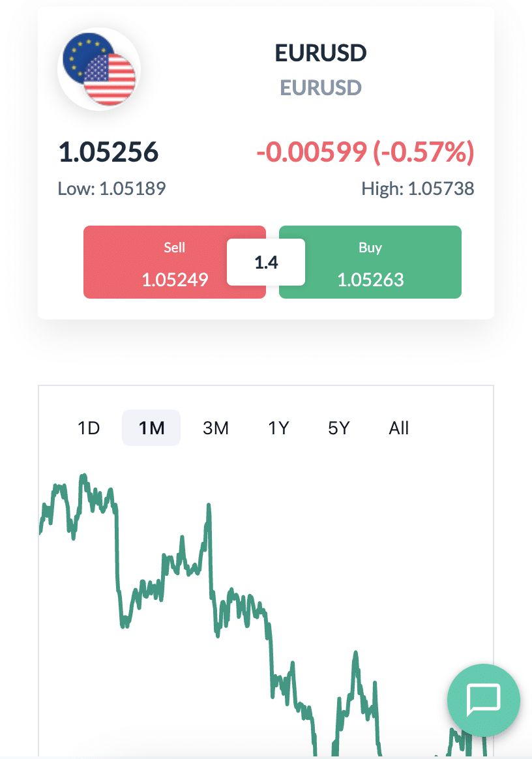Show the All time chart range

[x=399, y=428]
